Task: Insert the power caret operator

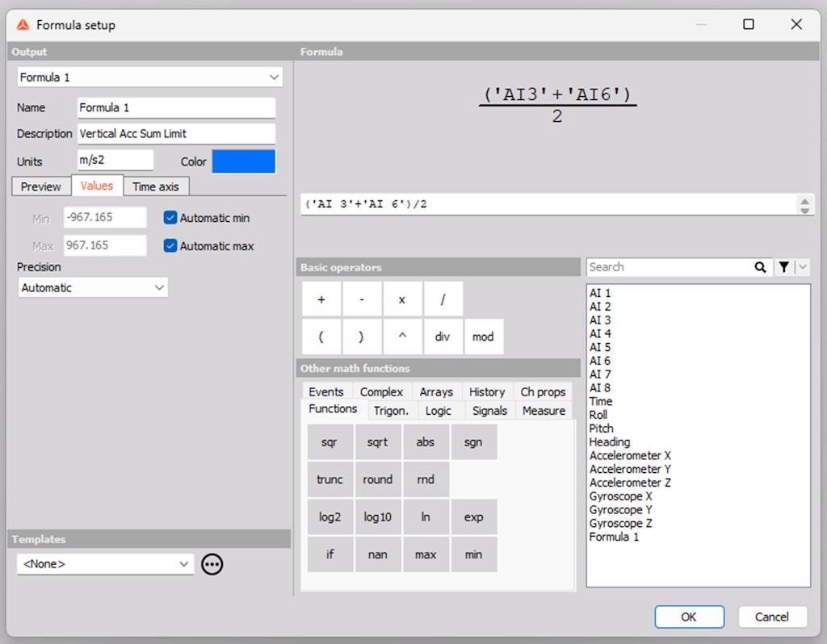Action: click(402, 337)
